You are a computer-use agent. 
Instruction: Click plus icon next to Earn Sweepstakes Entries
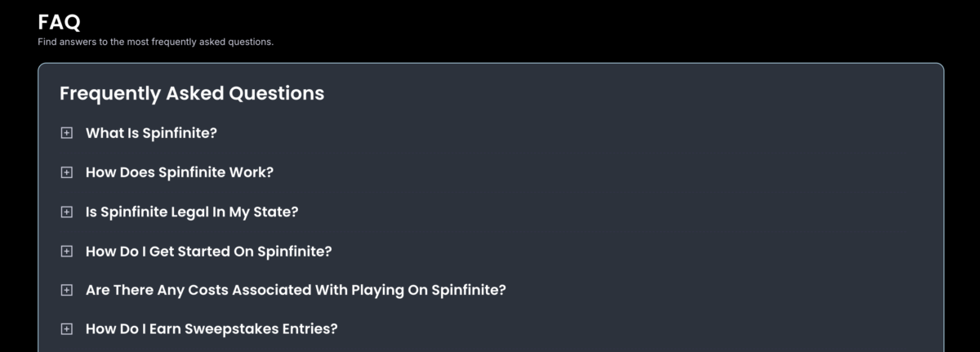coord(67,329)
